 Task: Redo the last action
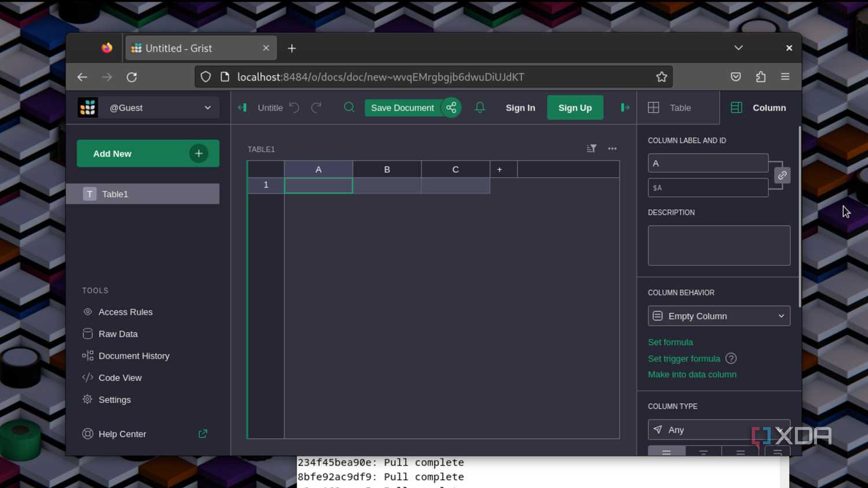coord(316,108)
